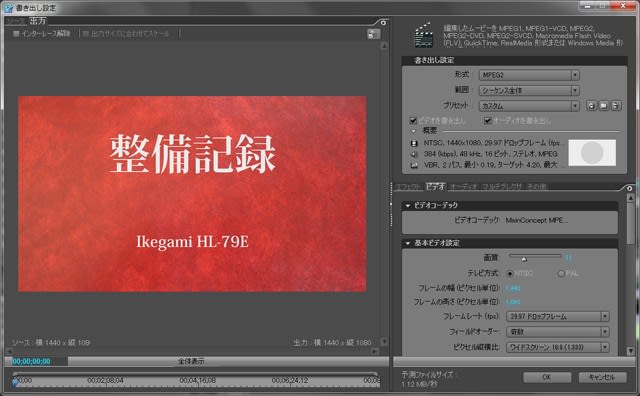The width and height of the screenshot is (640, 396).
Task: Click the delete preset trash icon
Action: tap(616, 106)
